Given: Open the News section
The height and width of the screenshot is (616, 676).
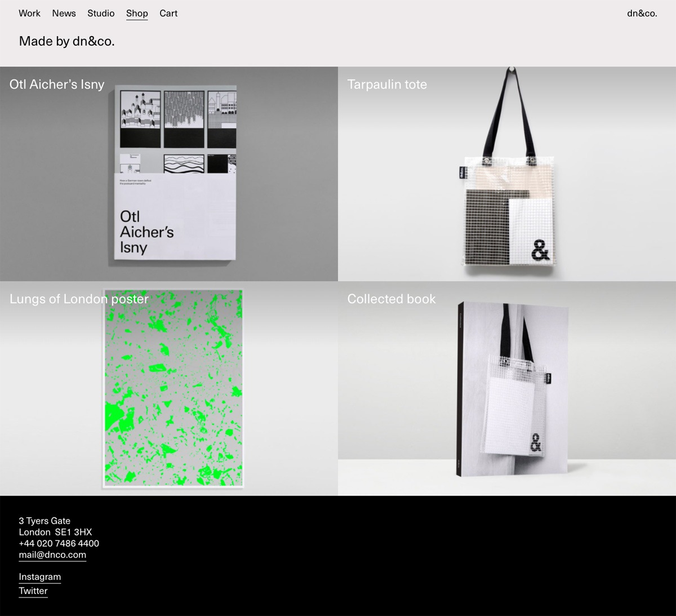Looking at the screenshot, I should tap(64, 13).
